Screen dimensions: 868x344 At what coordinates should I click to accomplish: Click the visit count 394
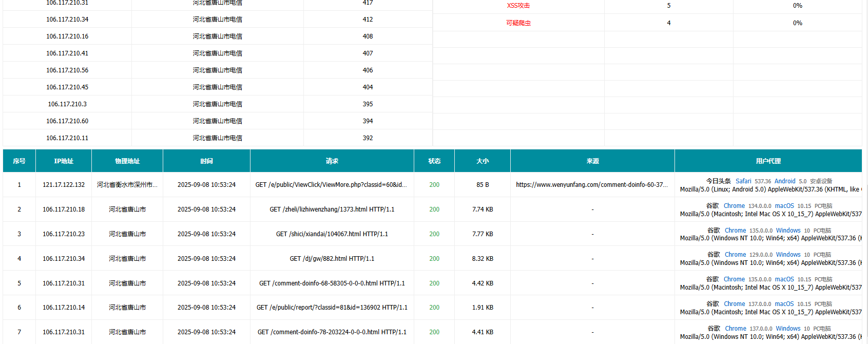point(368,121)
